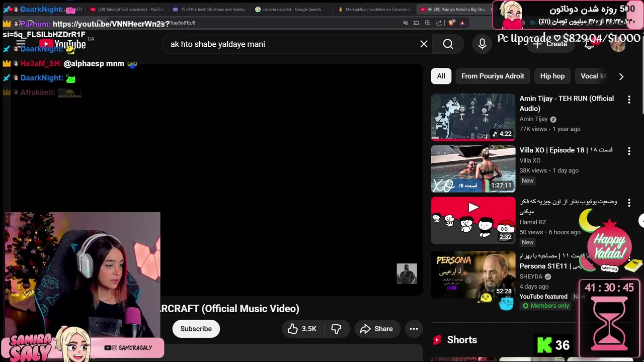This screenshot has width=644, height=362.
Task: Dislike the video with thumbs down
Action: coord(336,329)
